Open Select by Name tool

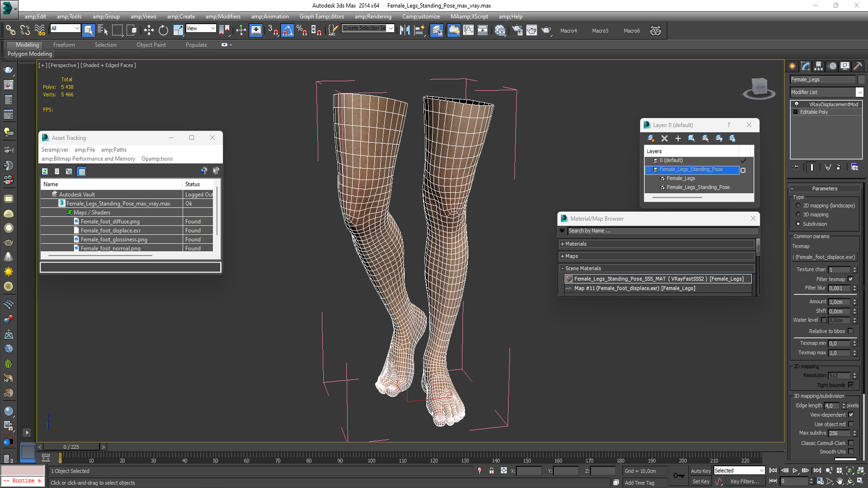pos(103,30)
